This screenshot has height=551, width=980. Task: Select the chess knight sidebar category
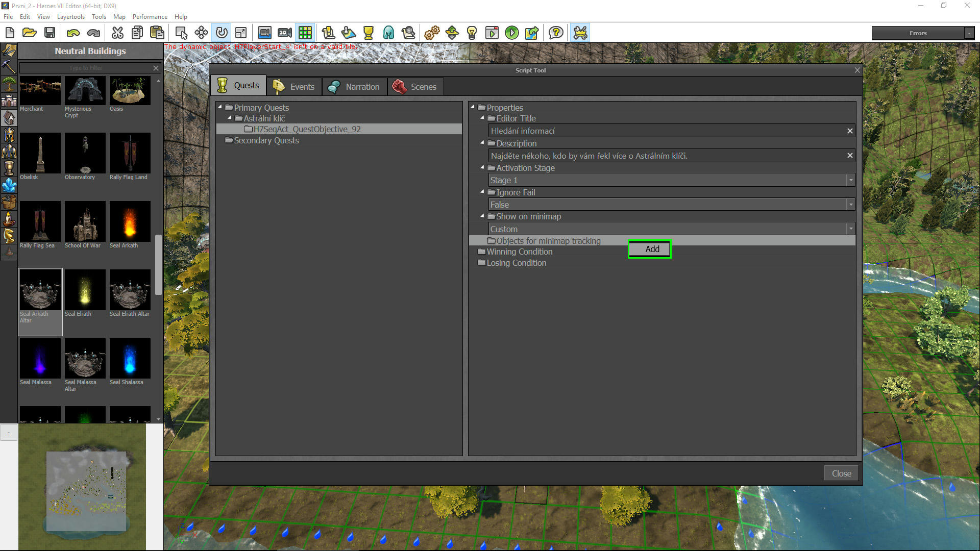[x=9, y=235]
